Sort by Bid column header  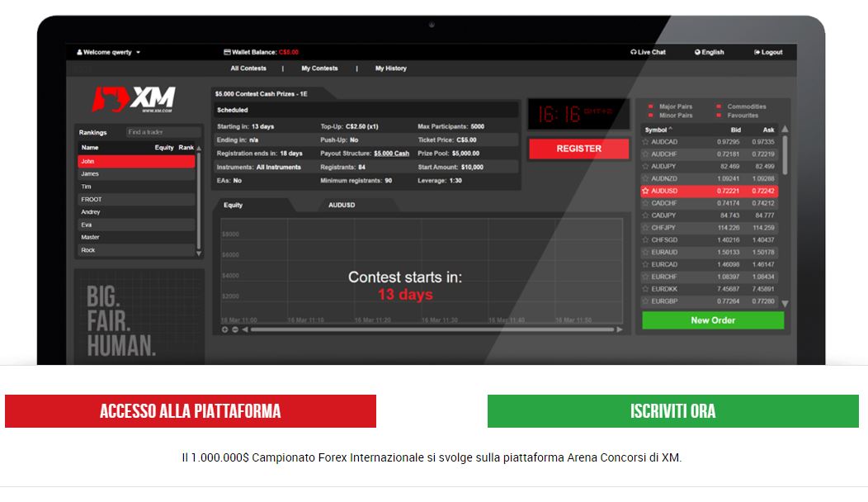(735, 130)
